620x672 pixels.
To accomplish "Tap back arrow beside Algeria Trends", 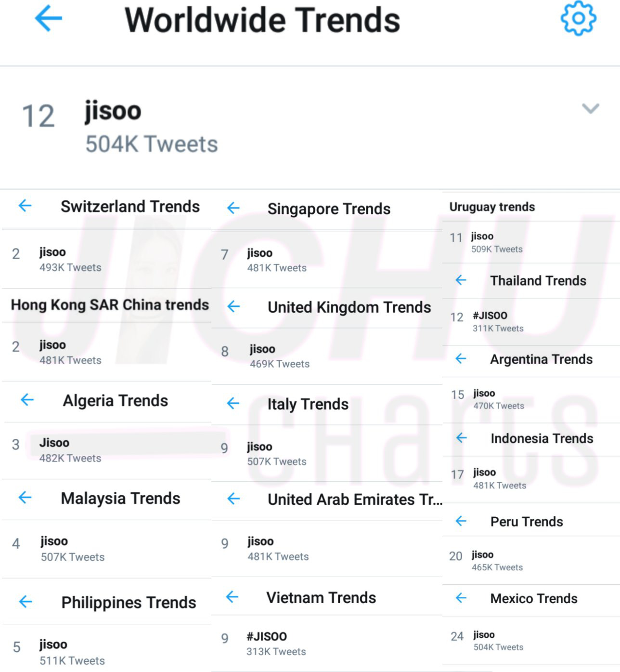I will 27,399.
